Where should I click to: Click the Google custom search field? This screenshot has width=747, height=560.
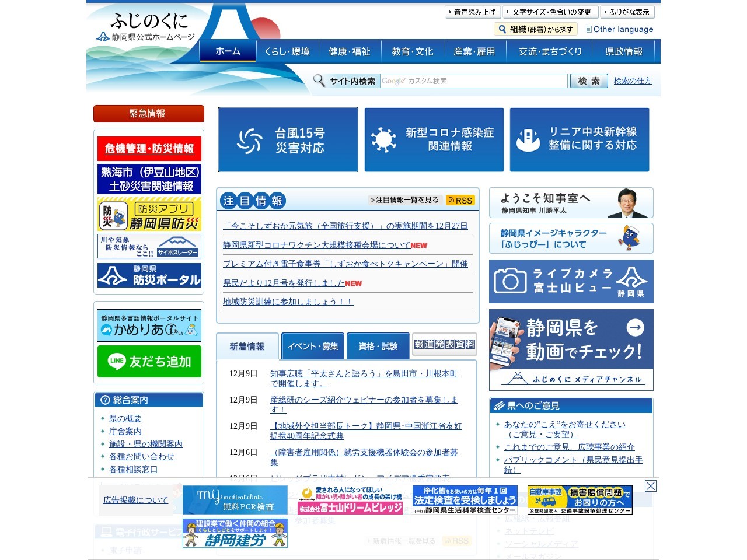[473, 80]
